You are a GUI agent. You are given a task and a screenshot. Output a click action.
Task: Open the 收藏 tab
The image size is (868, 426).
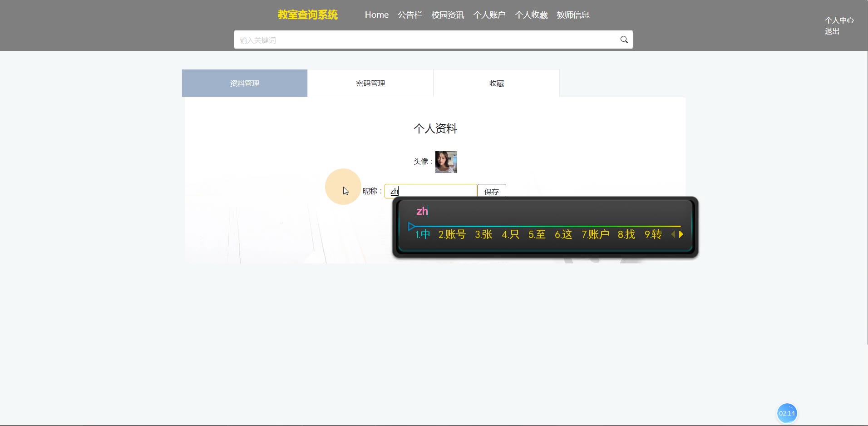tap(496, 84)
